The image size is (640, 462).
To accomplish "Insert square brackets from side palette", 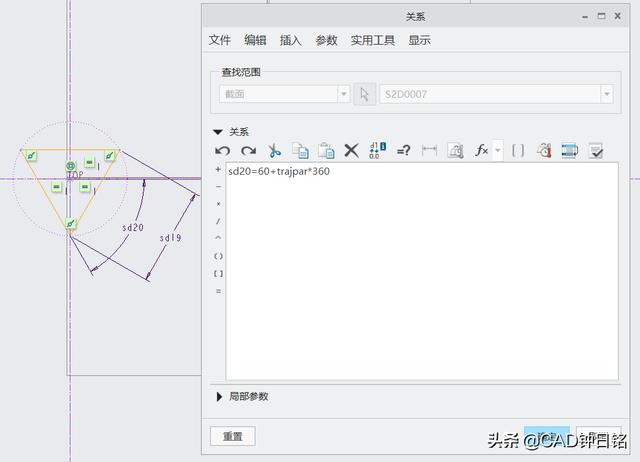I will [x=218, y=274].
